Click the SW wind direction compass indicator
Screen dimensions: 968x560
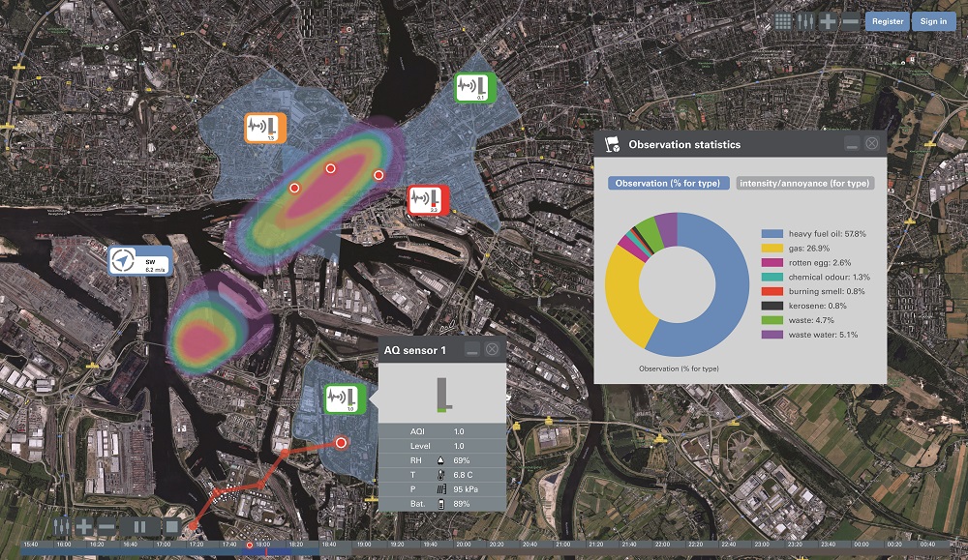[138, 260]
